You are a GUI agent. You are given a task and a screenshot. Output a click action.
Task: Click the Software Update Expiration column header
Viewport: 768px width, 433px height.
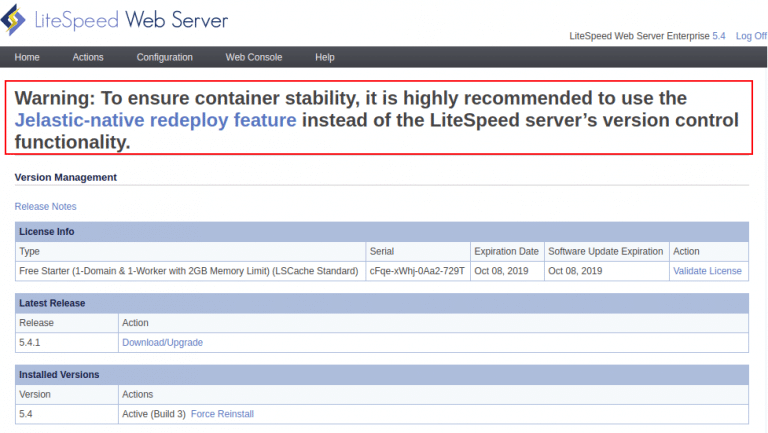(605, 251)
